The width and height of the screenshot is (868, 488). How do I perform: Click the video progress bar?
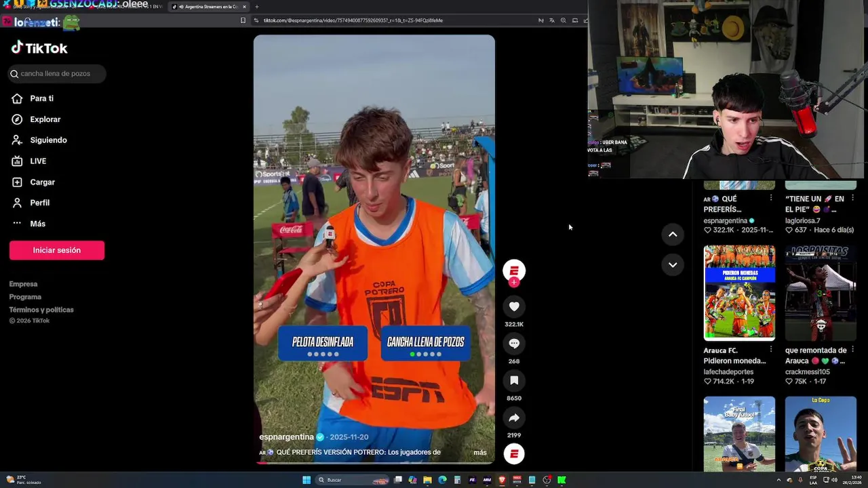pos(374,463)
